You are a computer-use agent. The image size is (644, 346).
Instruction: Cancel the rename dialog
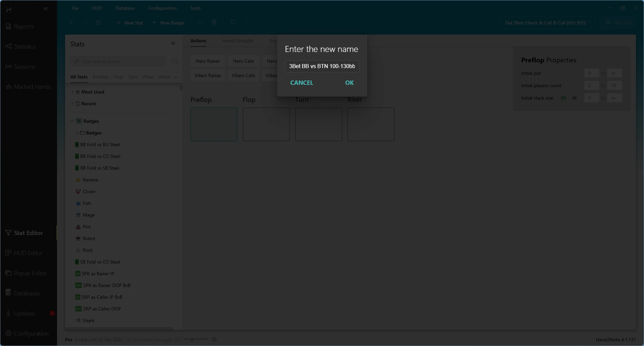pos(302,83)
